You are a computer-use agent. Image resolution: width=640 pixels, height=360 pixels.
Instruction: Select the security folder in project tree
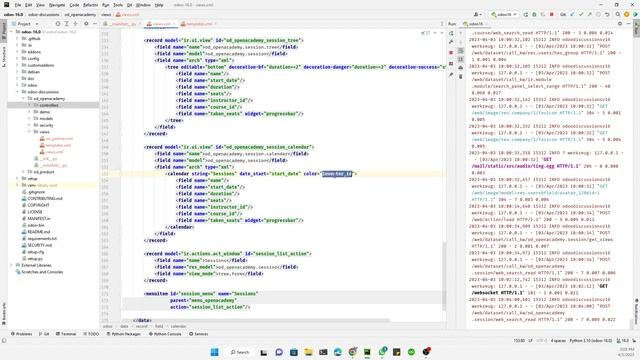click(46, 125)
